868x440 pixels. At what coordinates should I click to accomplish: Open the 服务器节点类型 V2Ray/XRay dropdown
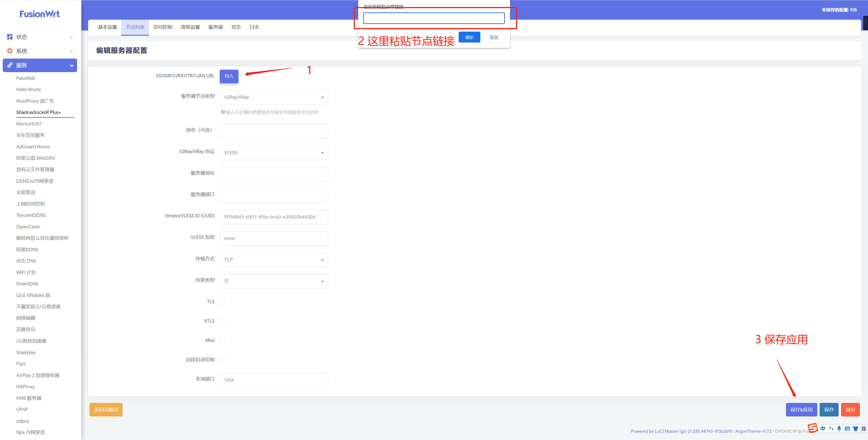pyautogui.click(x=274, y=97)
